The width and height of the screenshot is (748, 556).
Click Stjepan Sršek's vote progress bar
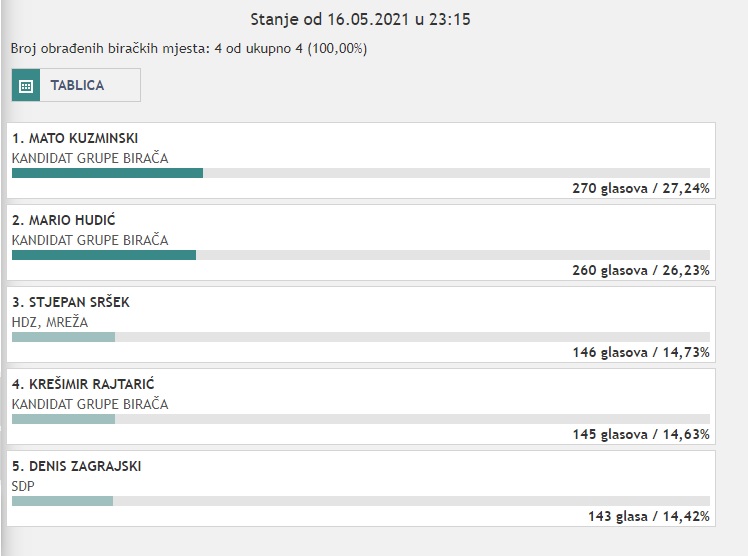pyautogui.click(x=361, y=337)
